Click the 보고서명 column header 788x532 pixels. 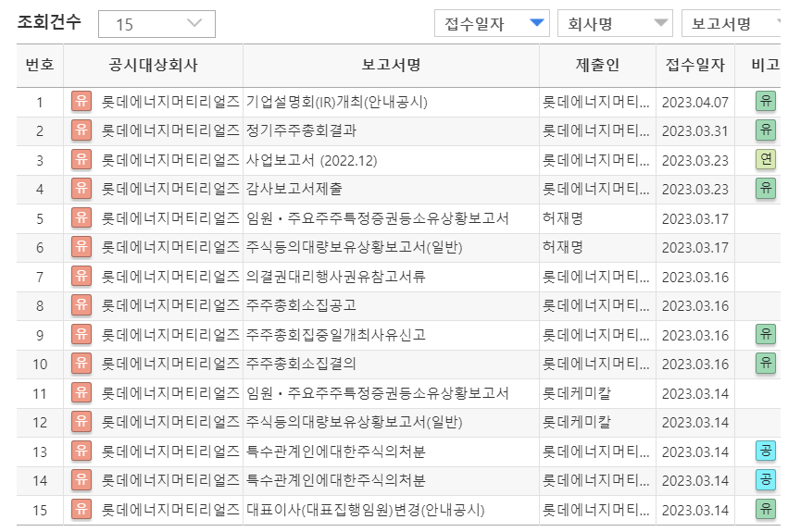391,65
